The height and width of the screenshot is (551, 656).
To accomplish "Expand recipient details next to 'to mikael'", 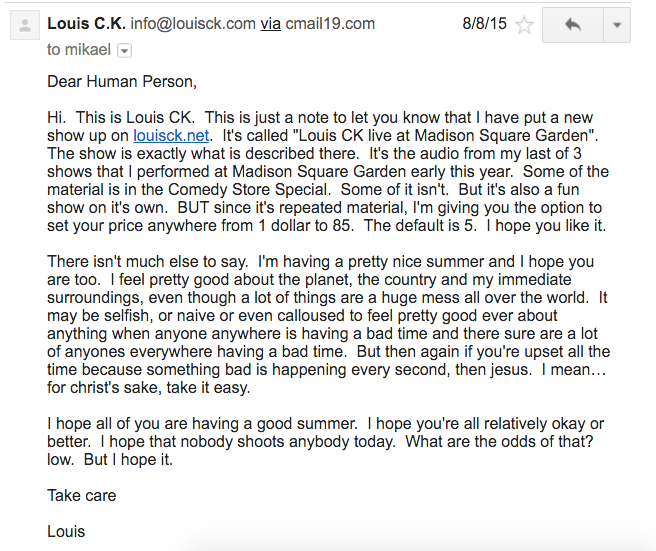I will point(124,50).
